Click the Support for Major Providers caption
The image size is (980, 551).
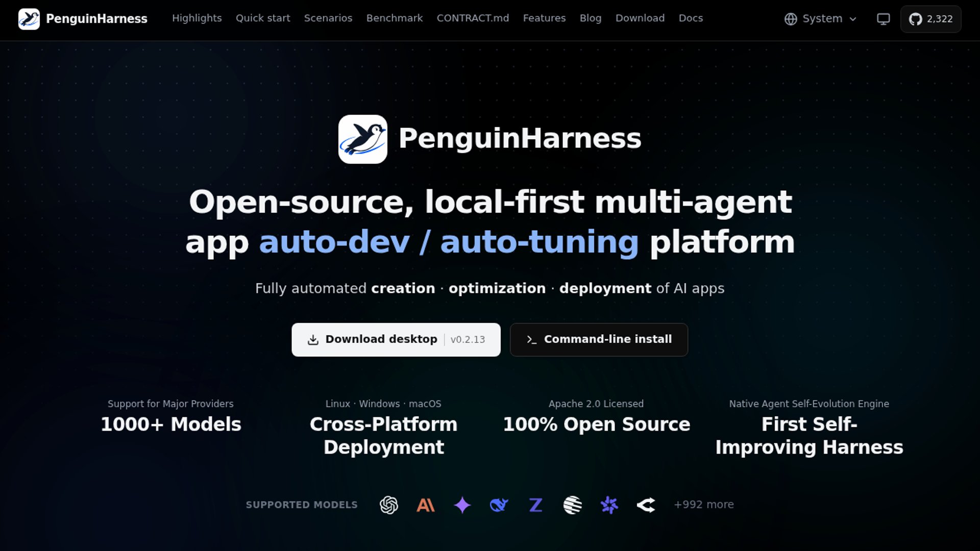170,404
